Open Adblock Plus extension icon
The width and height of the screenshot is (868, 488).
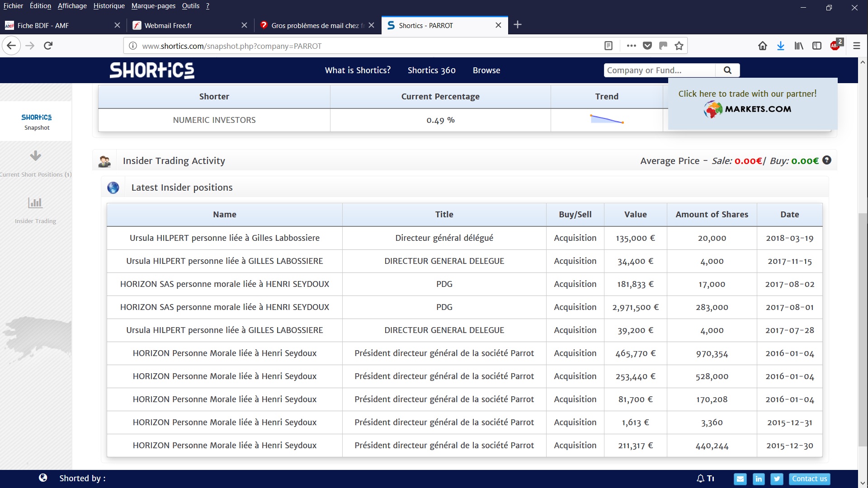pos(836,45)
